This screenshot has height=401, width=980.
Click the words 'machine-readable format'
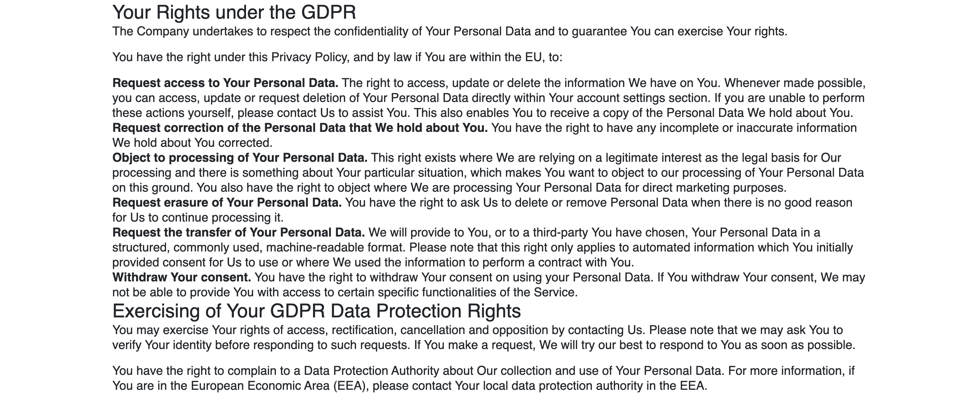334,248
